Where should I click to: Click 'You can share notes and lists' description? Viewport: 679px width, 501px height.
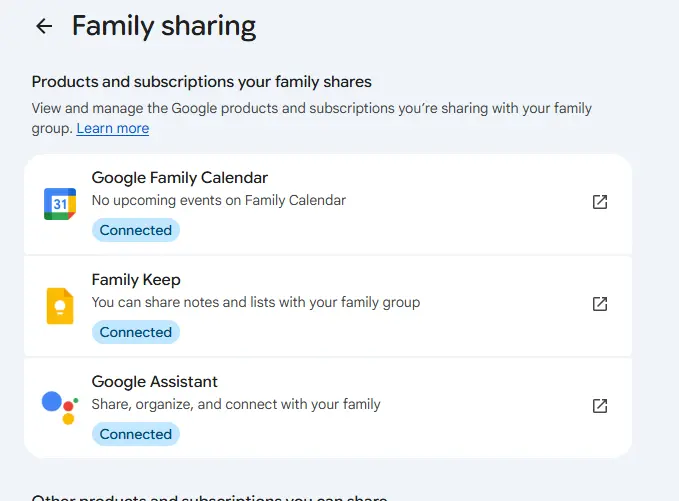255,302
